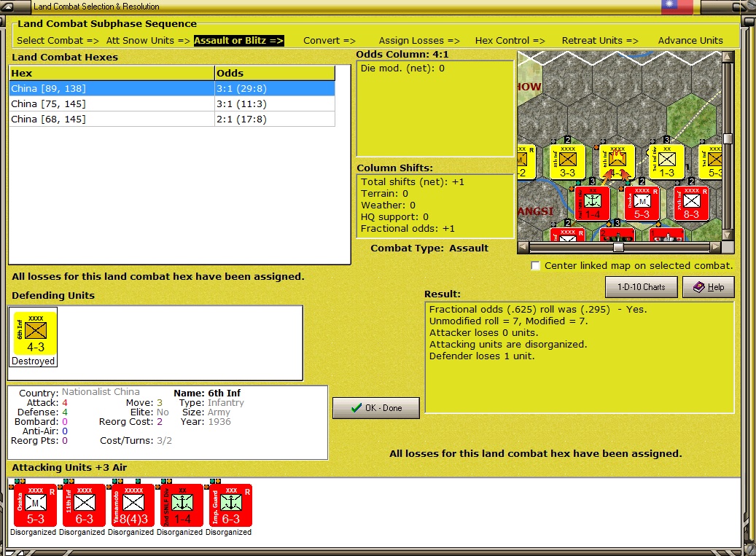Click the Defender loses 1 unit line
The height and width of the screenshot is (556, 756).
click(482, 356)
